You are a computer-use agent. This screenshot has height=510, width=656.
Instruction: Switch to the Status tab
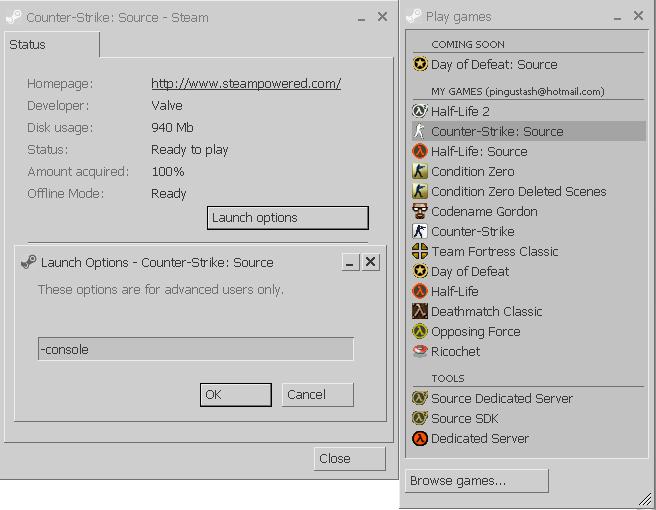(x=52, y=45)
